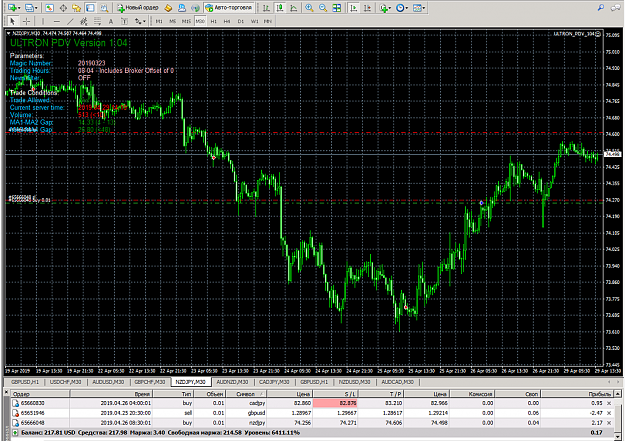Open the search magnifier icon

[601, 8]
